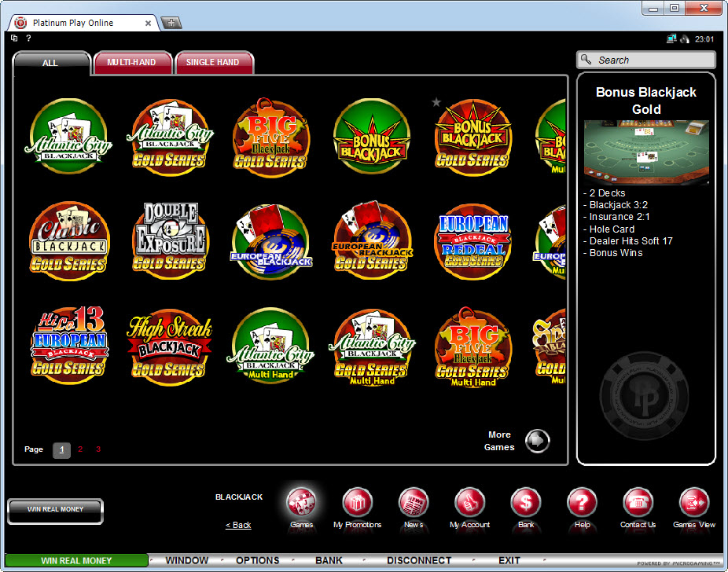Image resolution: width=728 pixels, height=572 pixels.
Task: Select the Platinum Play Online window tab
Action: pos(83,23)
